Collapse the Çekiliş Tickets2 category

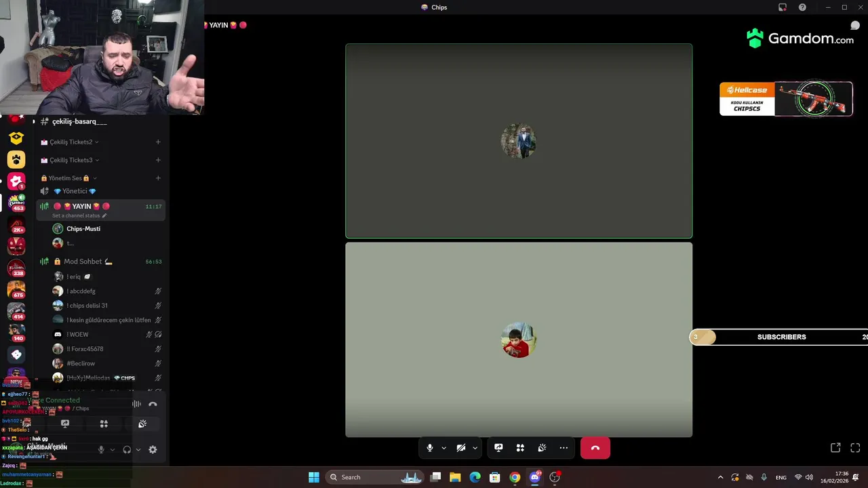[x=70, y=142]
